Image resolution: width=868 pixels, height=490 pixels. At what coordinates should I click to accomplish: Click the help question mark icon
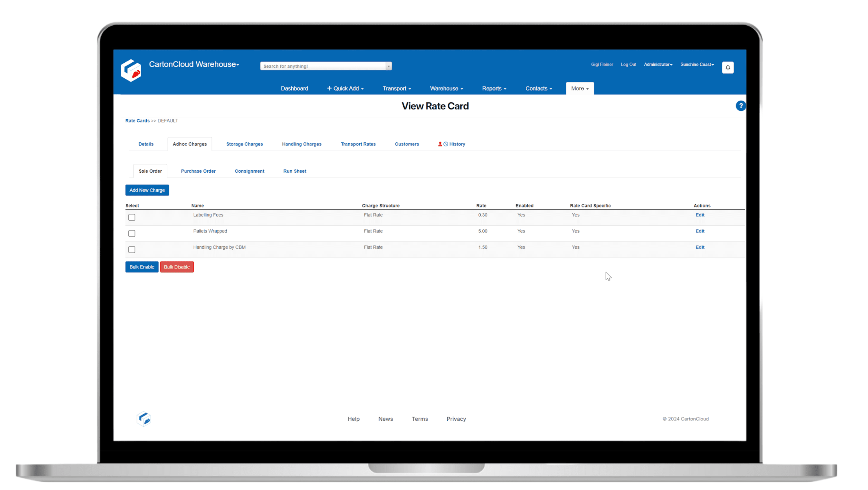[x=741, y=106]
